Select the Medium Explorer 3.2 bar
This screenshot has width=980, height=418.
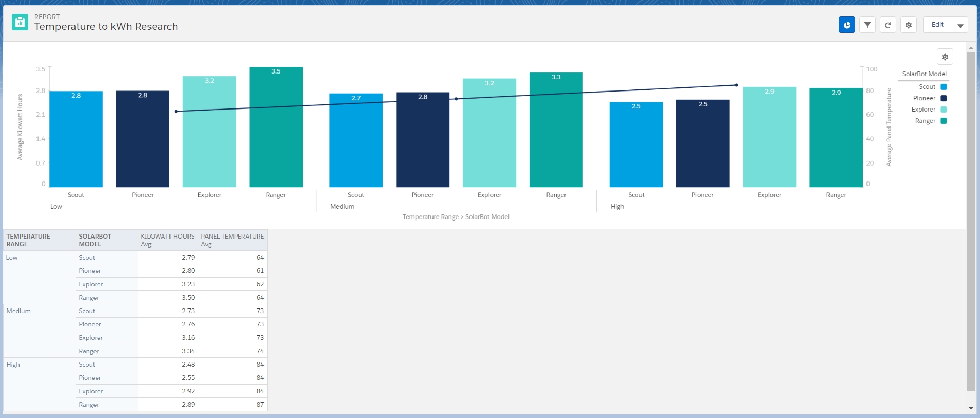pos(489,133)
